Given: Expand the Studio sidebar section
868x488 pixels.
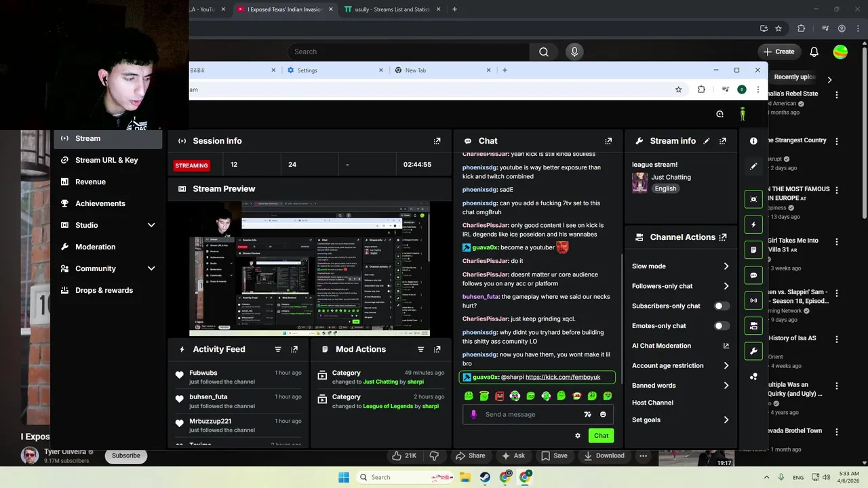Looking at the screenshot, I should coord(151,225).
